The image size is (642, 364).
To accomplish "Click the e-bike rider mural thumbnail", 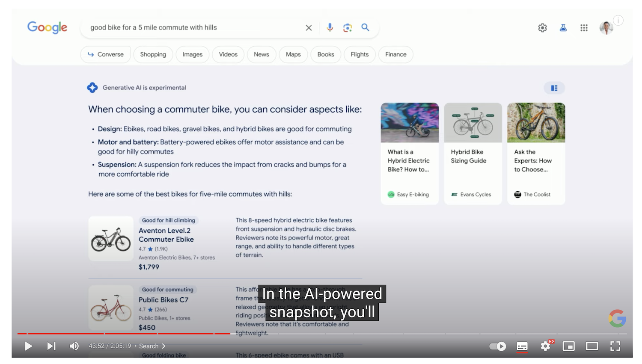I will [410, 123].
